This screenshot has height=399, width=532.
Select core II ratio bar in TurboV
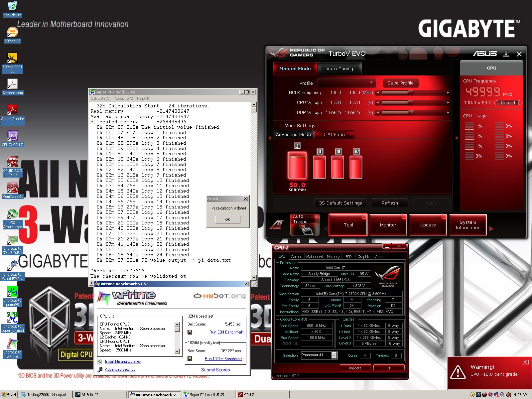[x=320, y=168]
